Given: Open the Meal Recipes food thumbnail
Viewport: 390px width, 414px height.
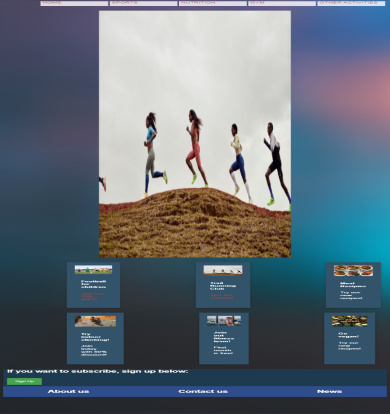Looking at the screenshot, I should click(353, 270).
